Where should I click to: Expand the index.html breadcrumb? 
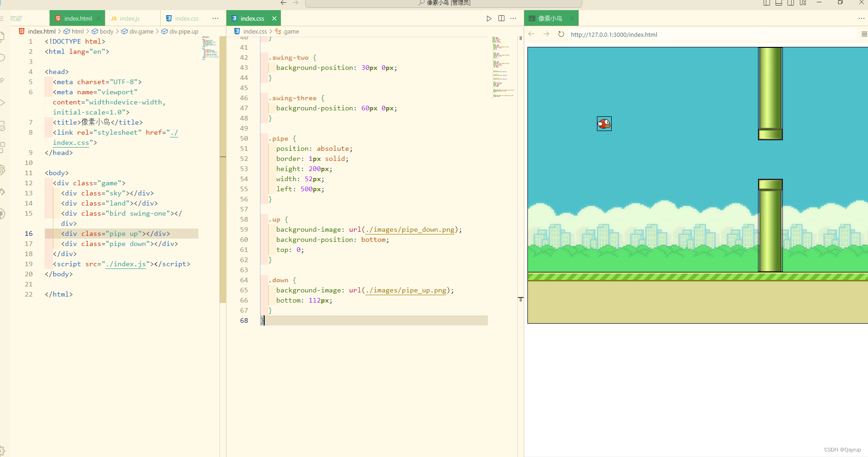41,31
